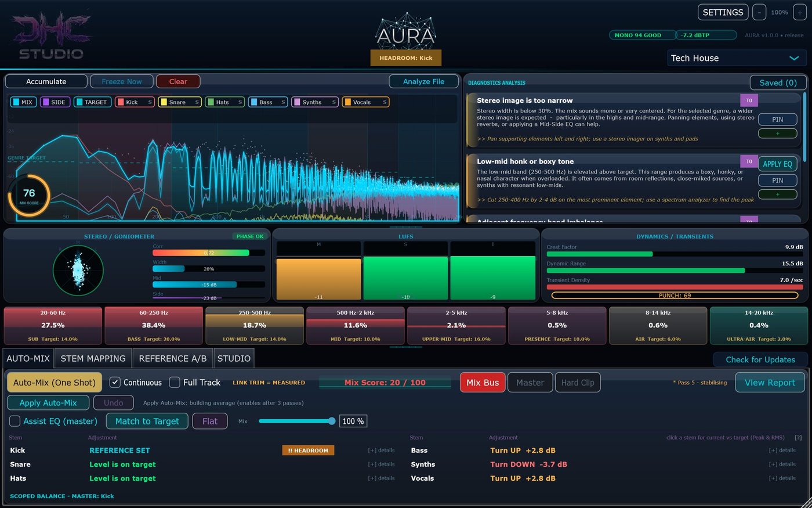Open the [?] help for stem adjustments
The image size is (812, 508).
point(798,438)
